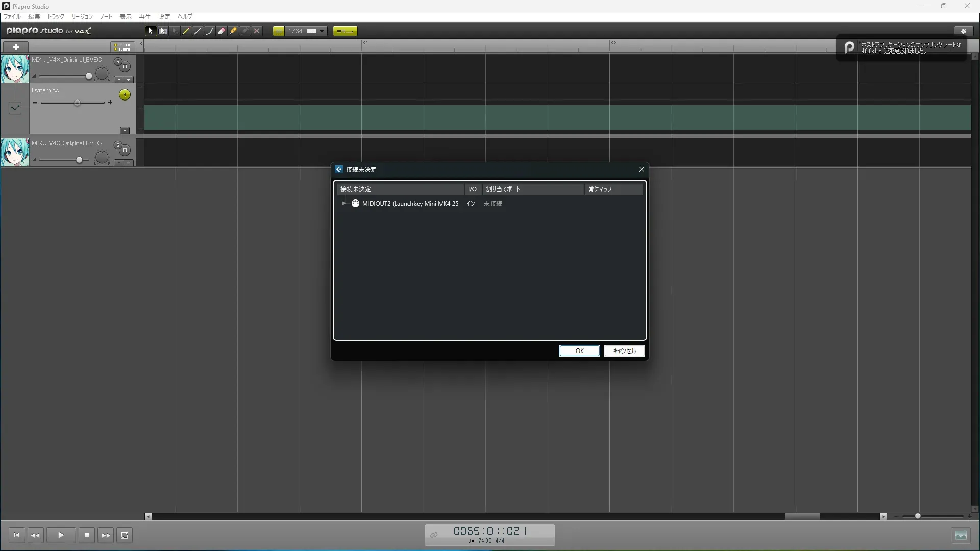Solo the second MIKU track

[118, 145]
